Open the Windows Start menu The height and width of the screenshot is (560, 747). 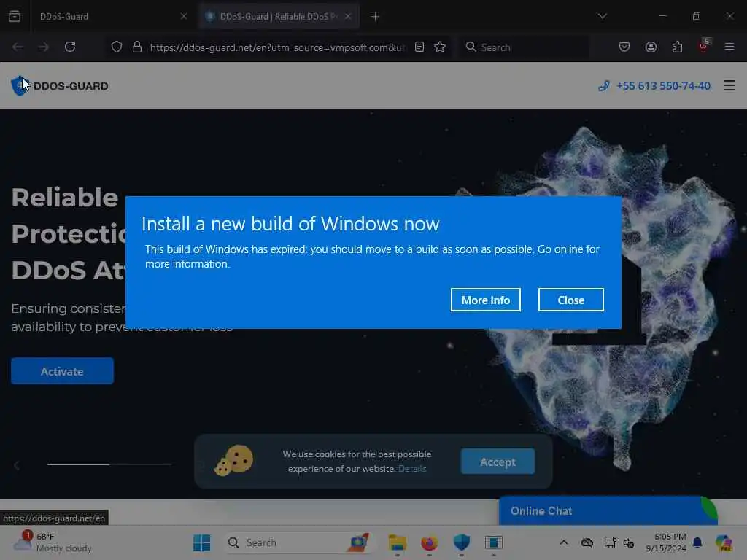click(201, 542)
